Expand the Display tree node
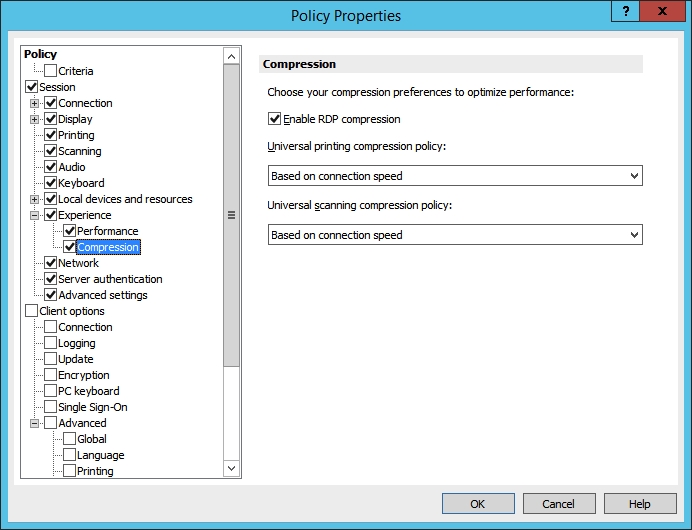This screenshot has width=692, height=530. (35, 119)
